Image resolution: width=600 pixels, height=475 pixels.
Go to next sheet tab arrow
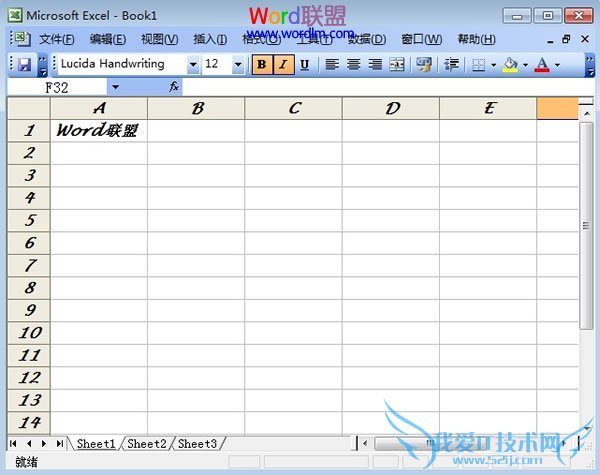(44, 444)
